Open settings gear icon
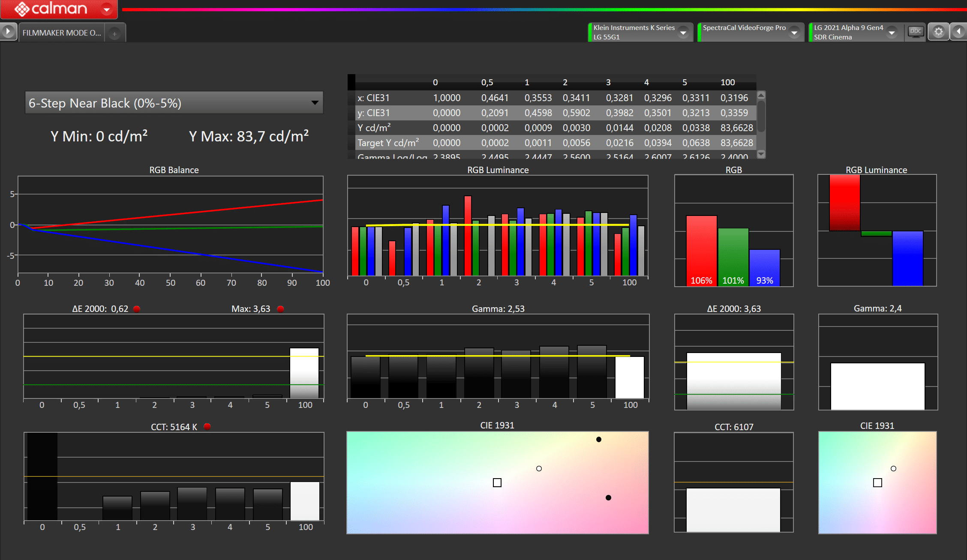Screen dimensions: 967x560 point(938,32)
